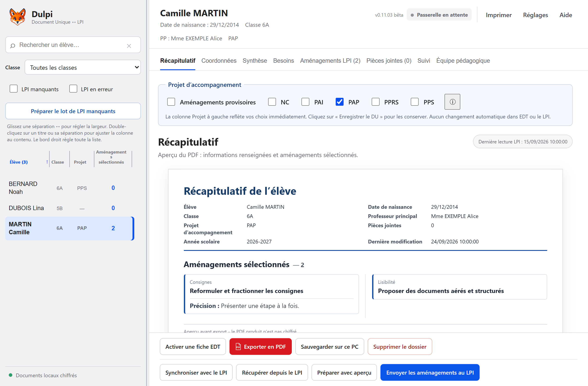Click Préparer le lot de LPI manquants
This screenshot has height=386, width=588.
pyautogui.click(x=73, y=111)
